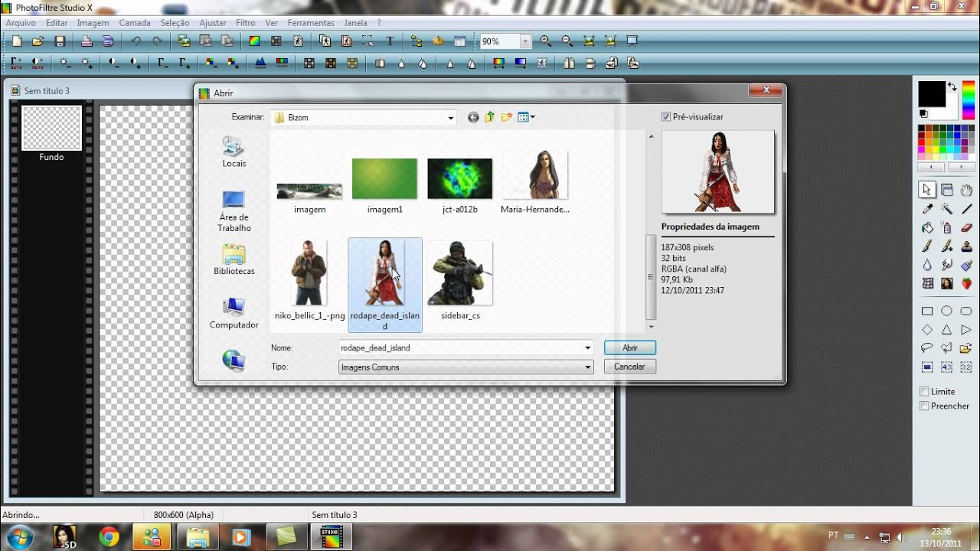Choose the Ellipse selection shape
Screen dimensions: 980x551
947,311
